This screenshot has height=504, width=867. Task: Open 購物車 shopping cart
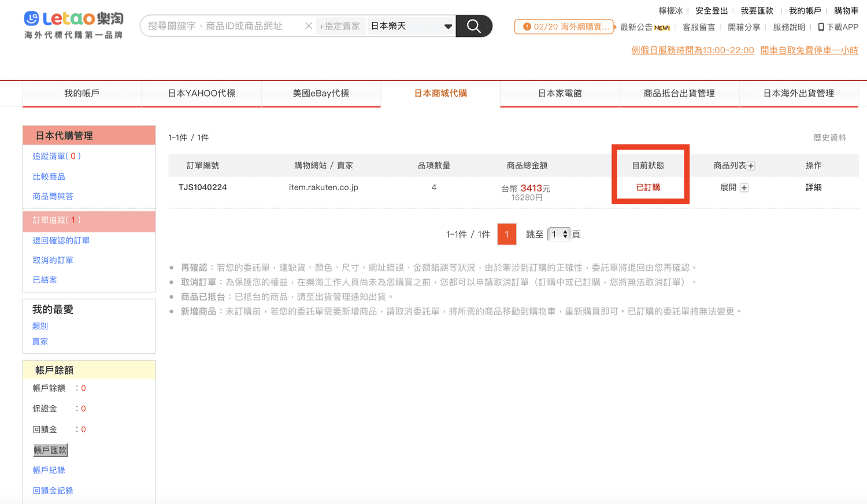pyautogui.click(x=846, y=10)
